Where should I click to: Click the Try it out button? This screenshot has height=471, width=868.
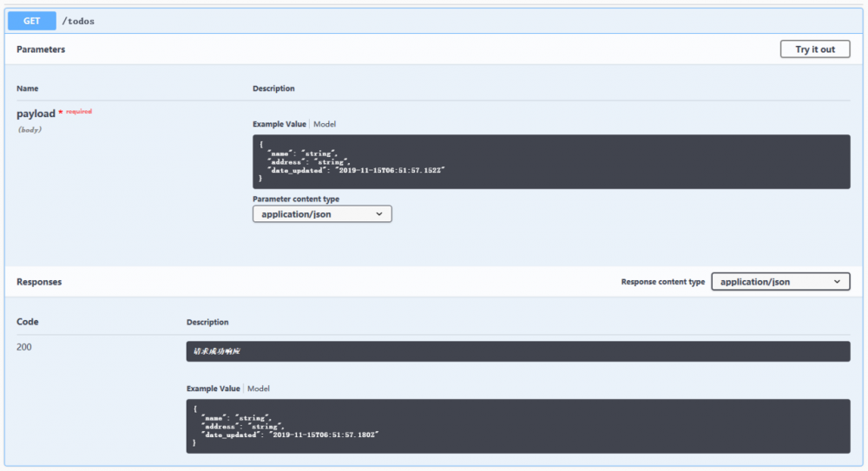click(814, 49)
